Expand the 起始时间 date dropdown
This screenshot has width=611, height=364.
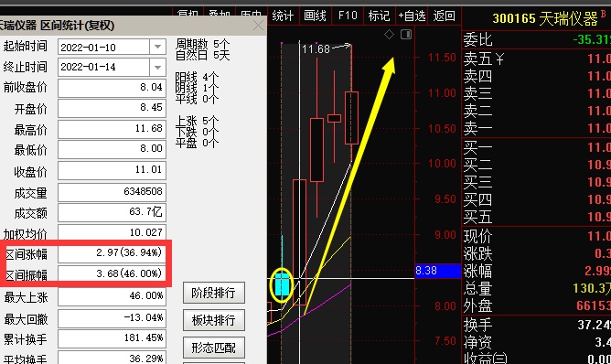[x=157, y=47]
